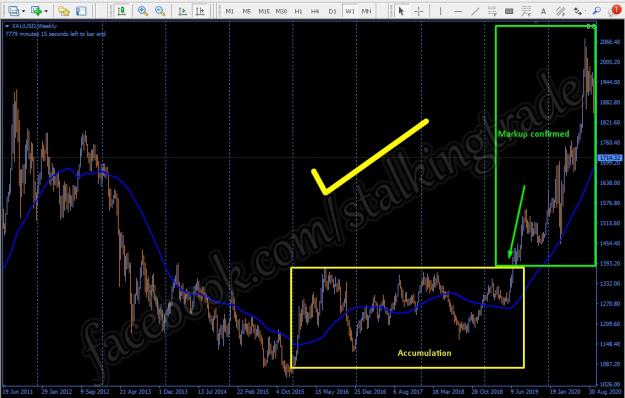Switch timeframe to M1
625x398 pixels.
(230, 11)
